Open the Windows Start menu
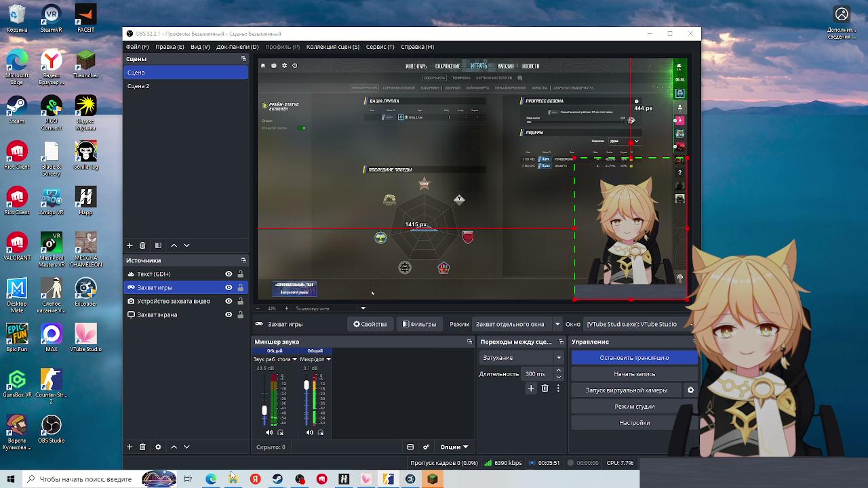 click(11, 479)
